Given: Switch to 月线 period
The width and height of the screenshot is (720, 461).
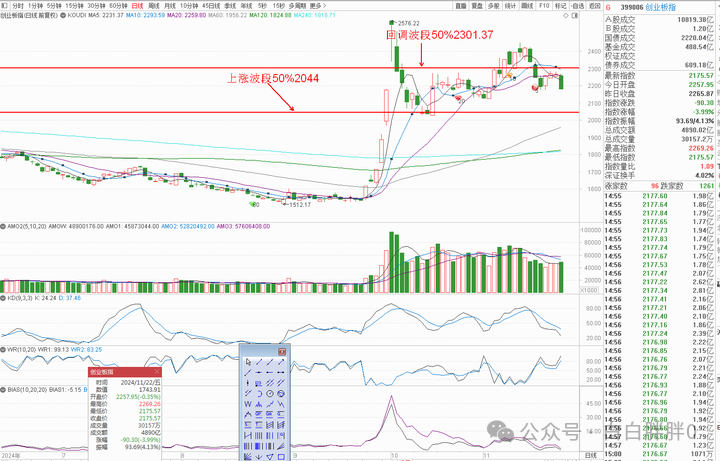Looking at the screenshot, I should click(170, 6).
